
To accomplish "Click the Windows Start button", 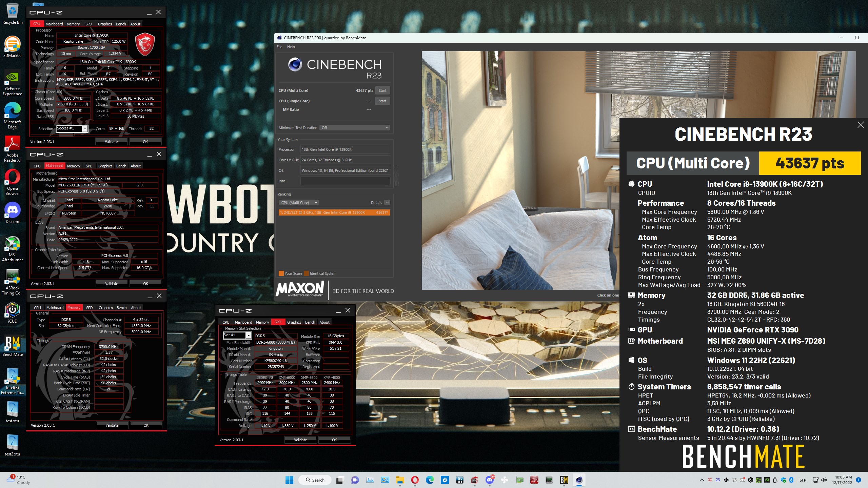I will pyautogui.click(x=289, y=480).
